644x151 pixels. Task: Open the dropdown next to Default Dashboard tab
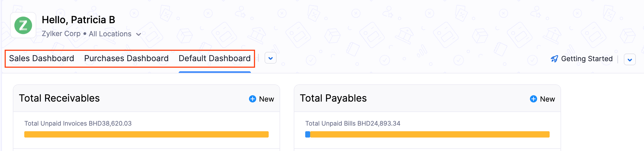(271, 58)
